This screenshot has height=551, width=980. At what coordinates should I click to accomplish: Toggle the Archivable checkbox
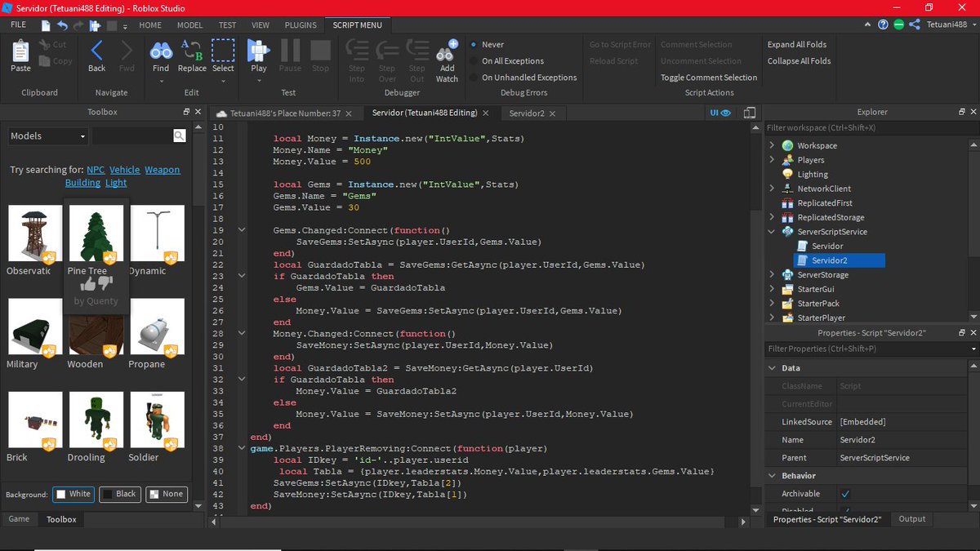point(845,494)
